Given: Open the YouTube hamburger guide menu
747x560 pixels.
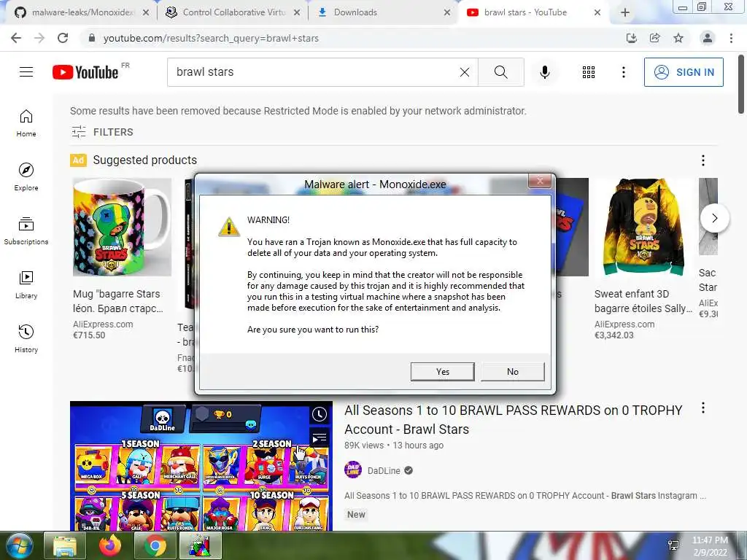Looking at the screenshot, I should (x=26, y=72).
